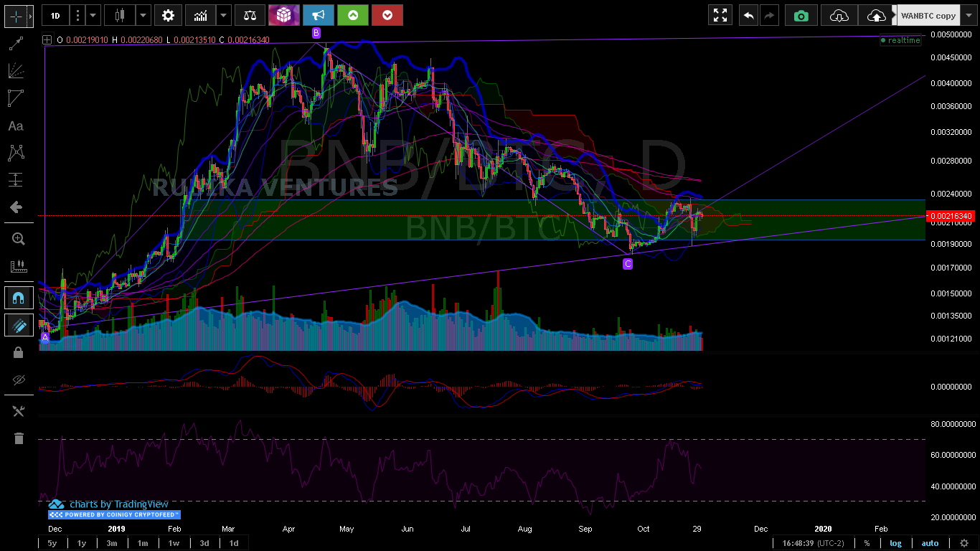This screenshot has height=551, width=980.
Task: Click the compare symbols scales icon
Action: coord(249,15)
